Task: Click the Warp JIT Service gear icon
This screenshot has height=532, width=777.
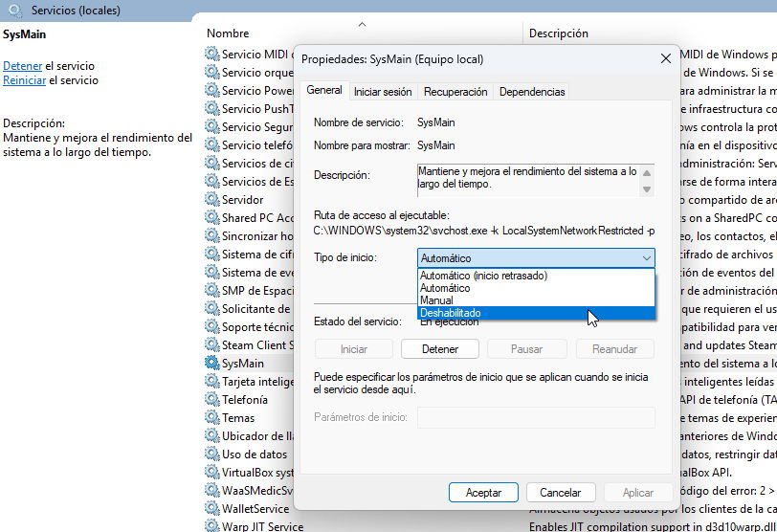Action: click(x=211, y=526)
